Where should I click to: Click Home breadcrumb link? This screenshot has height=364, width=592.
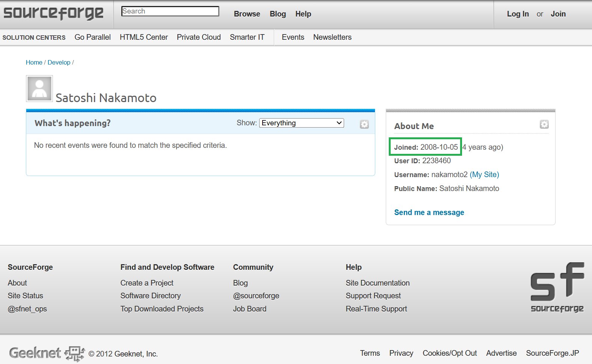pos(34,62)
